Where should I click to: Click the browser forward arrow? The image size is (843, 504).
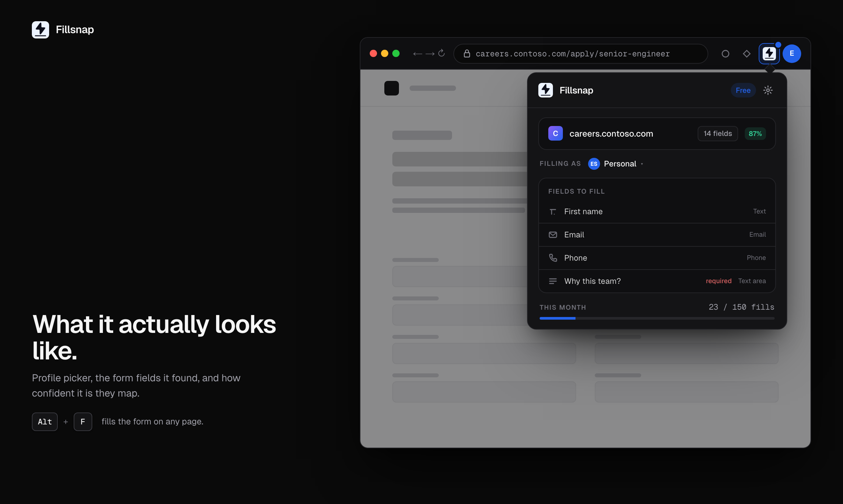(x=430, y=54)
